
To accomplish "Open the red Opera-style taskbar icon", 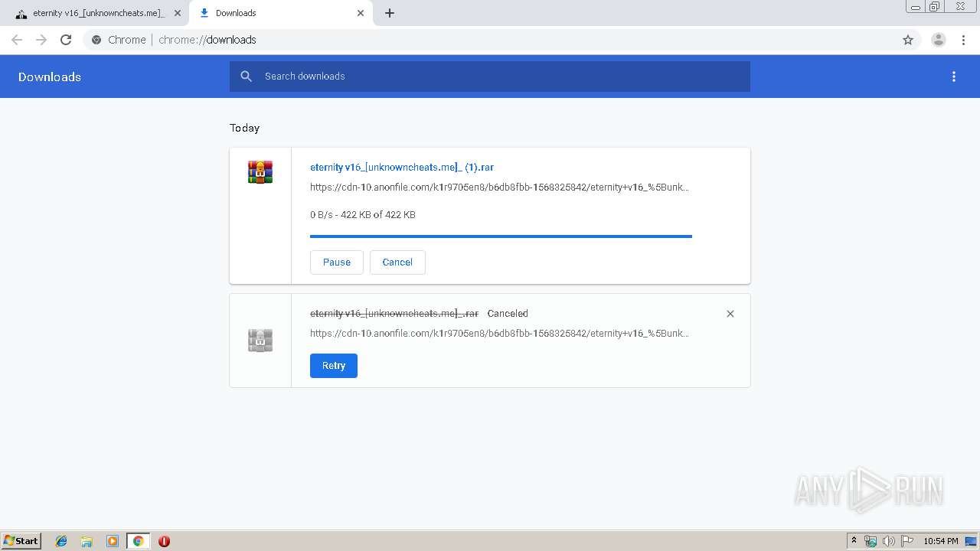I will [164, 541].
